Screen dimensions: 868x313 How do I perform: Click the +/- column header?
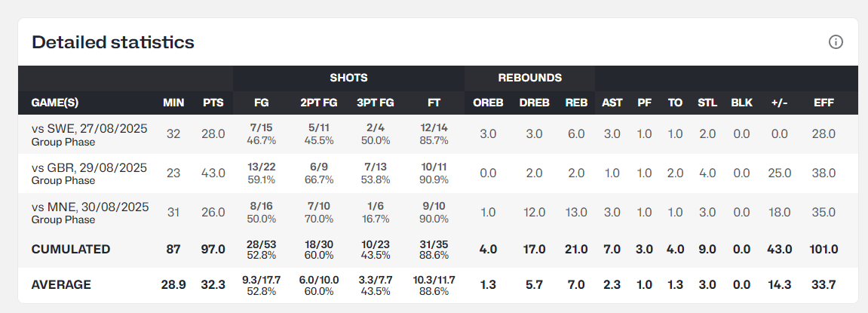click(779, 103)
